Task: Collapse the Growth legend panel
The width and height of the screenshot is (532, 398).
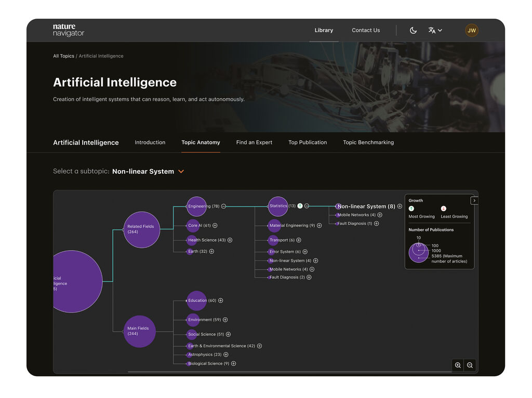Action: 474,200
